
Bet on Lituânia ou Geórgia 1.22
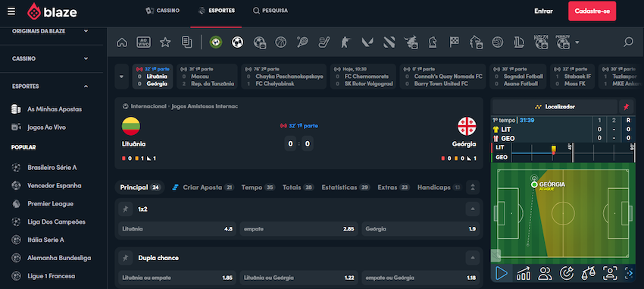[299, 278]
